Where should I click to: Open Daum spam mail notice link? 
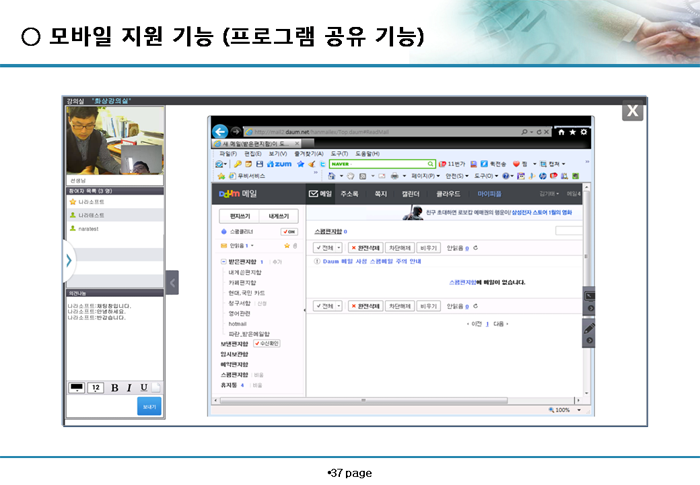(372, 261)
